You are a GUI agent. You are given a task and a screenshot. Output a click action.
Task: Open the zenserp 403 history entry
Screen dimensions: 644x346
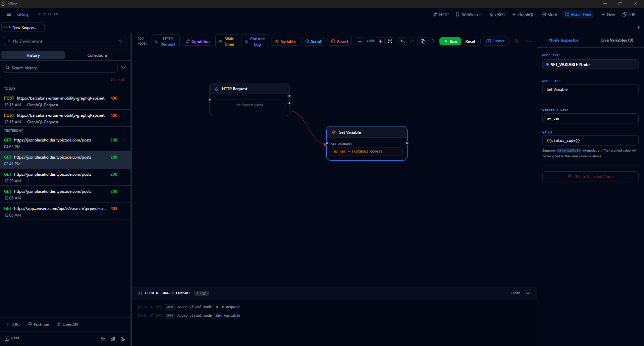65,212
